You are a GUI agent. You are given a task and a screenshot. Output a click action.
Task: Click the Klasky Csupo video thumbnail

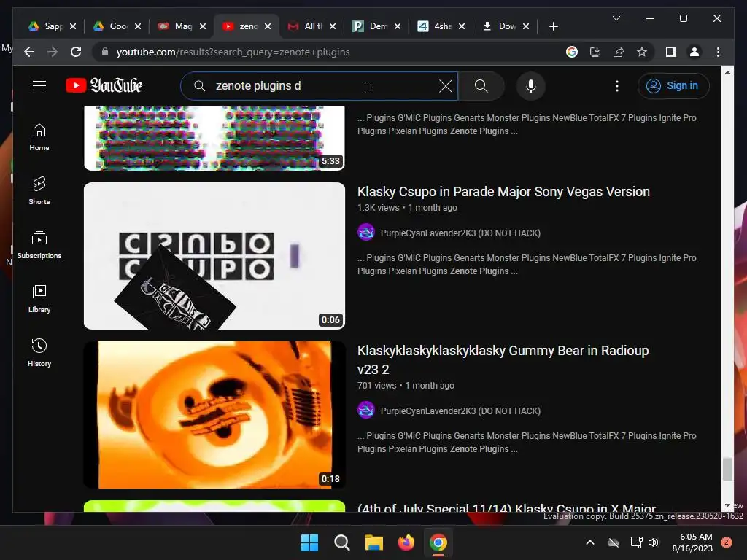pos(214,256)
